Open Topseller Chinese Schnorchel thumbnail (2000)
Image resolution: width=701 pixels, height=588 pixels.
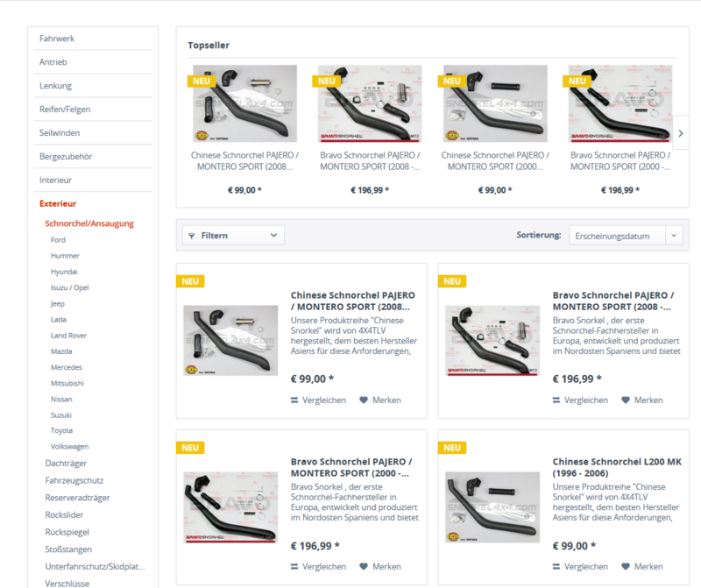point(495,103)
